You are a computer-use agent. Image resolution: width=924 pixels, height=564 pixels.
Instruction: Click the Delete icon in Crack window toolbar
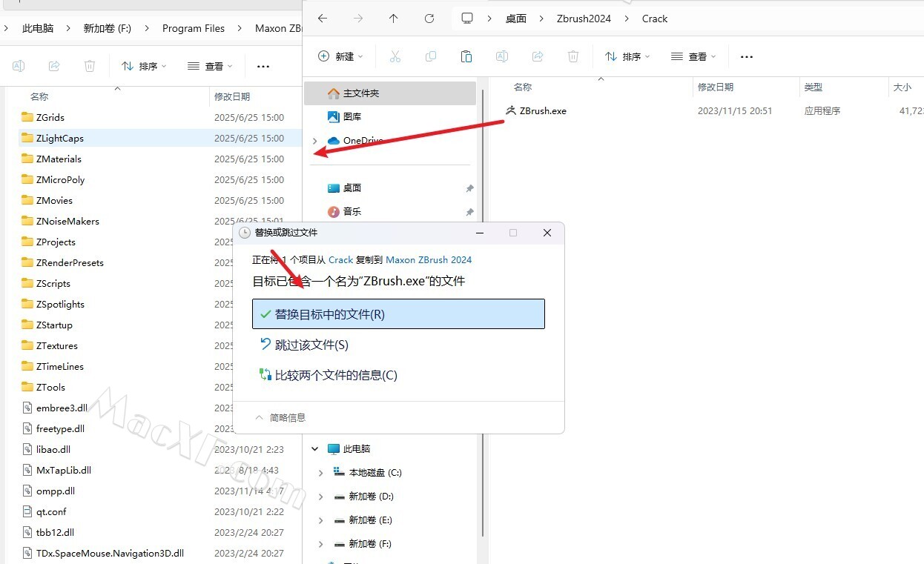[x=573, y=56]
